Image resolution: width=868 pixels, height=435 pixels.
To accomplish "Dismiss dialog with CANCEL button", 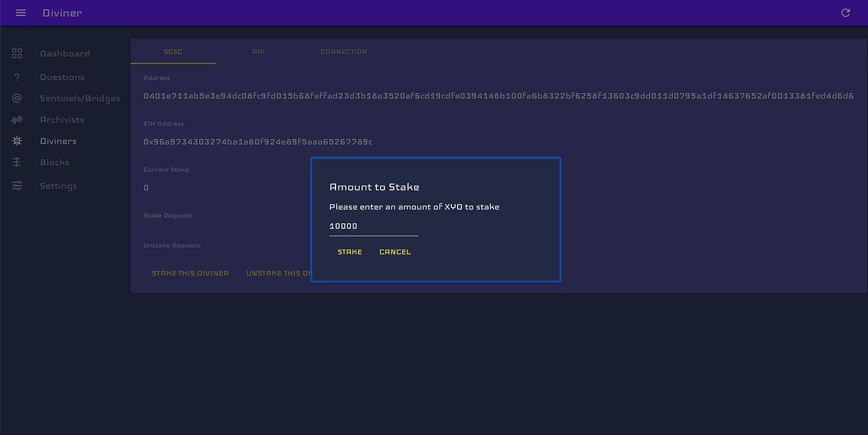I will [395, 252].
